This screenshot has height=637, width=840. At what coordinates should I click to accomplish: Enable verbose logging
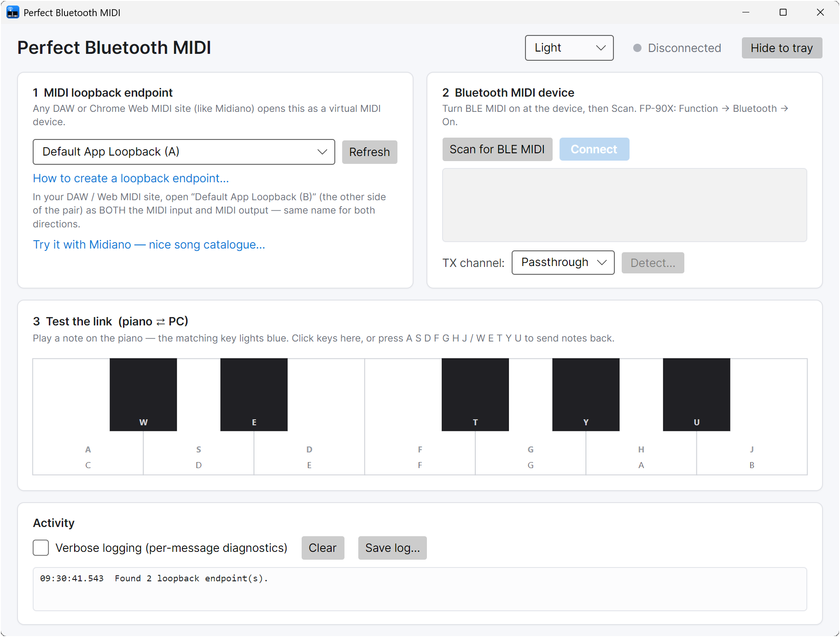[x=41, y=548]
